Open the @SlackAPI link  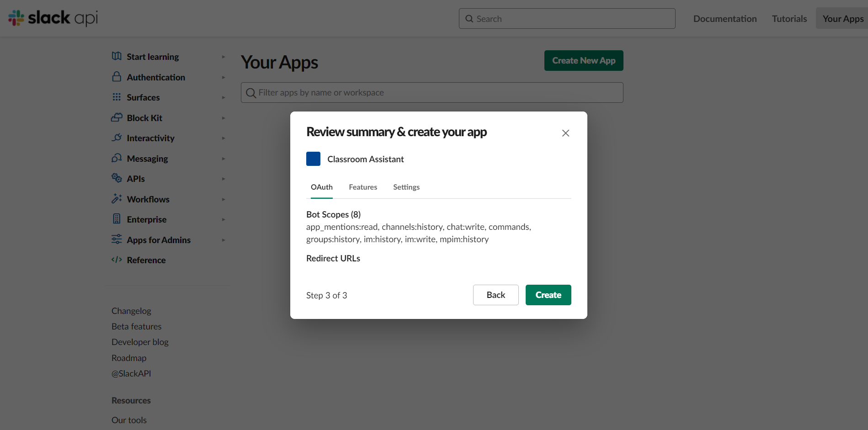tap(131, 373)
